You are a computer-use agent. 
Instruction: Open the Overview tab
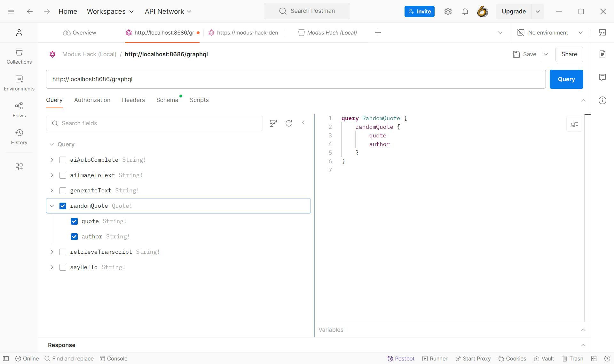point(80,33)
